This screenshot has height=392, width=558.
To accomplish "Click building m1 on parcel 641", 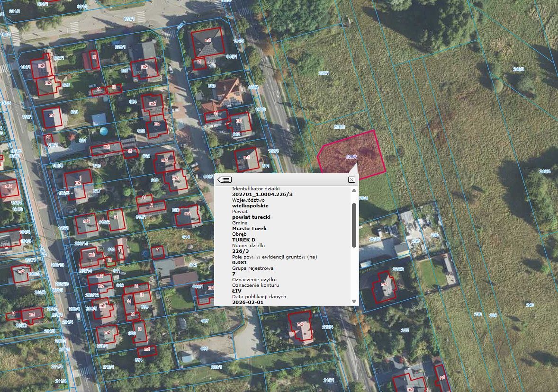I will pyautogui.click(x=246, y=159).
